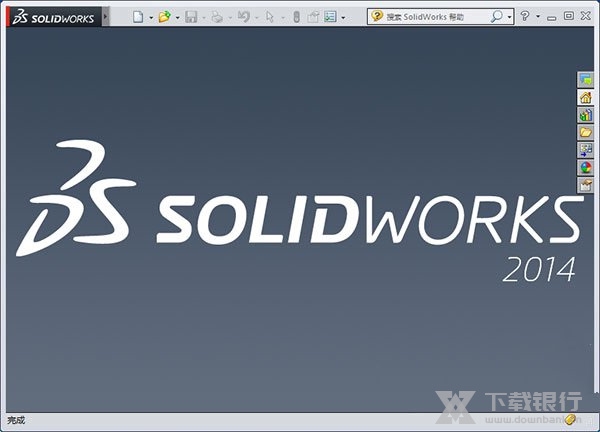Expand the Select tool dropdown arrow

[x=283, y=18]
